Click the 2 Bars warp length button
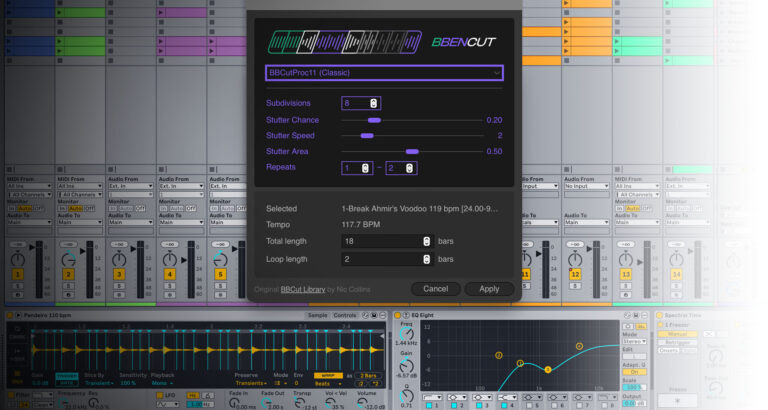768x410 pixels. [x=368, y=376]
